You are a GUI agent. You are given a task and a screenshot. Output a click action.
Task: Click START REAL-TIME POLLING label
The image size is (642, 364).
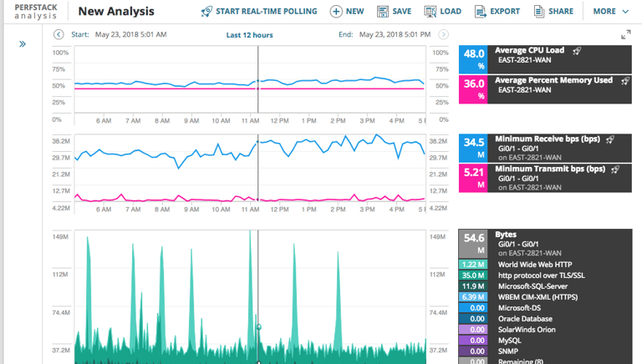pos(267,12)
